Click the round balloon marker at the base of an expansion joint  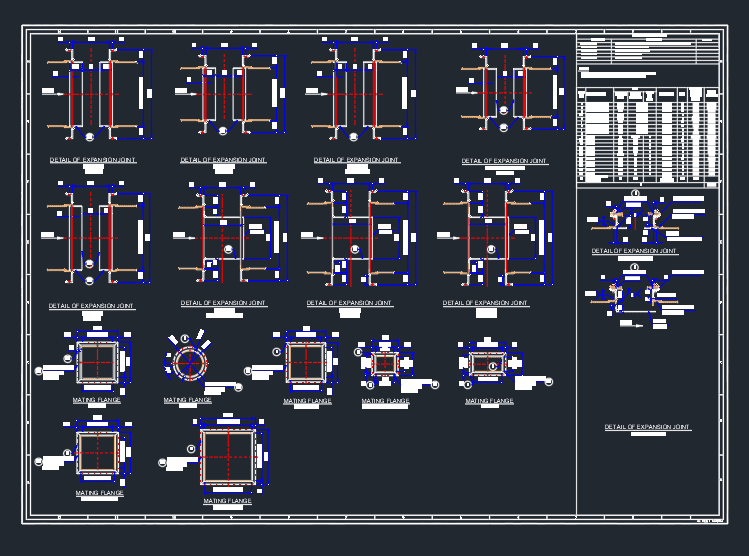coord(90,138)
